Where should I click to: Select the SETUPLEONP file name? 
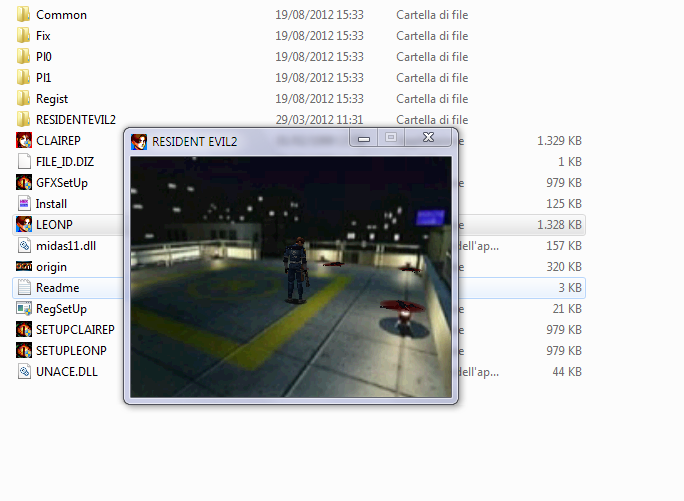[x=72, y=350]
